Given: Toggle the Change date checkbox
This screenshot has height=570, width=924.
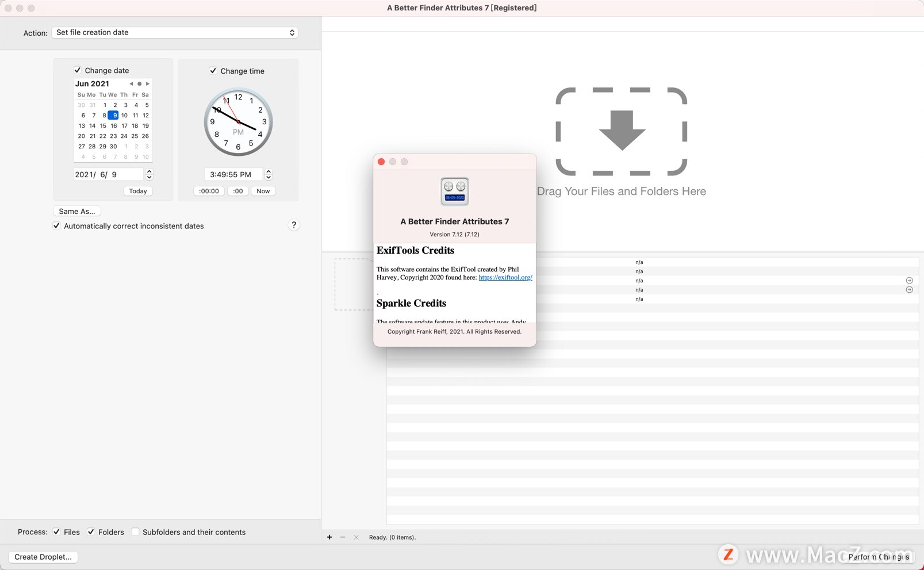Looking at the screenshot, I should point(78,70).
